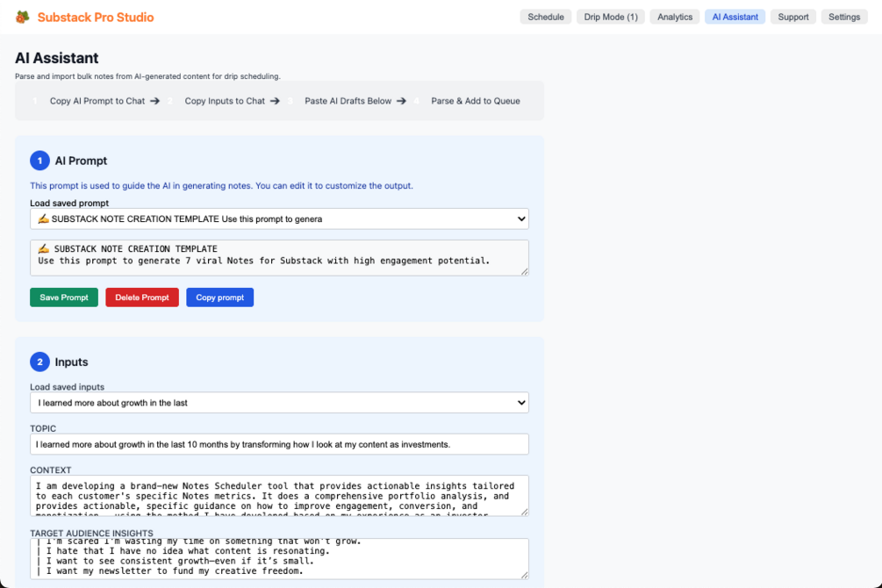
Task: Click the blue Copy prompt button
Action: point(220,298)
